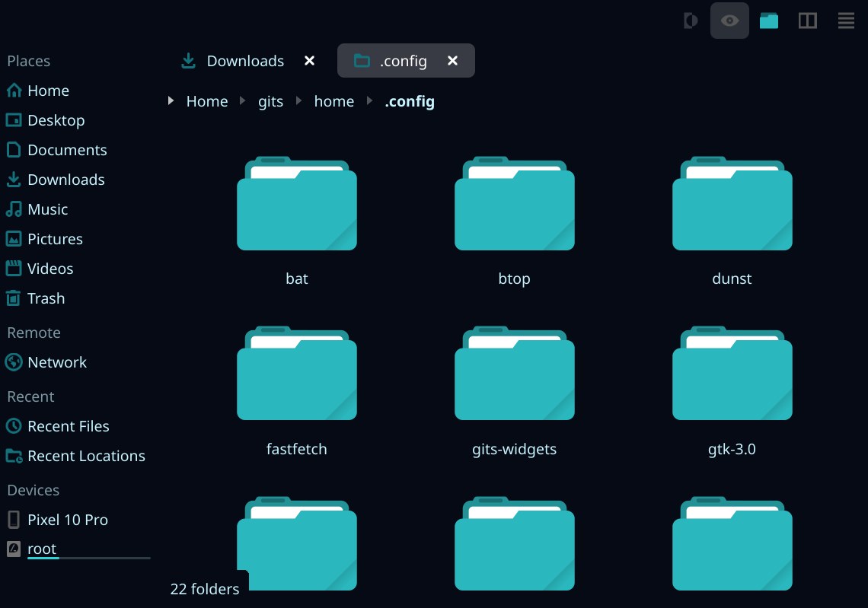Close the Downloads tab
This screenshot has width=868, height=608.
click(x=309, y=61)
